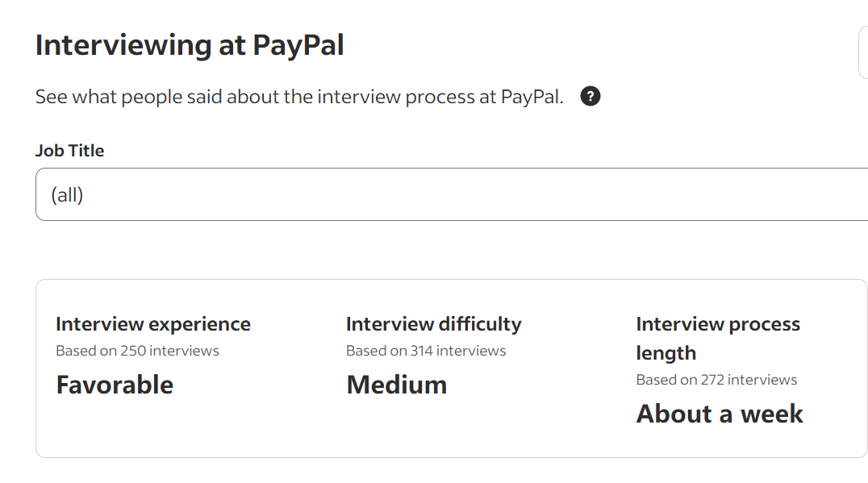Click the word length under Interview process
This screenshot has width=868, height=483.
click(666, 353)
